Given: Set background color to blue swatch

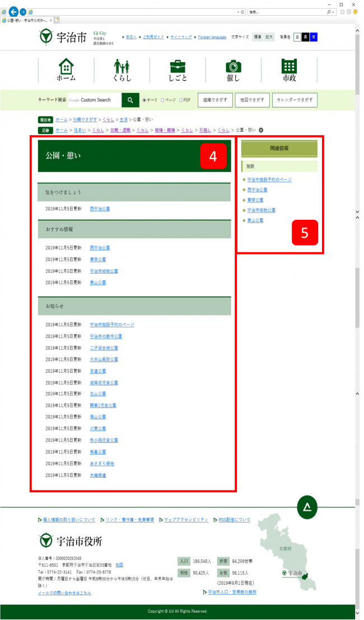Looking at the screenshot, I should pyautogui.click(x=314, y=37).
